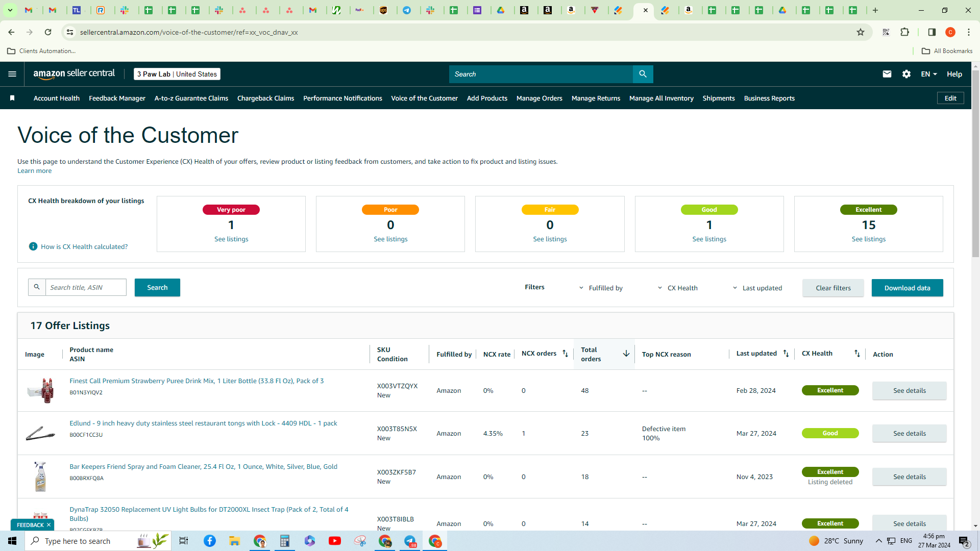The width and height of the screenshot is (980, 551).
Task: Click the search magnifier button in header
Action: click(x=643, y=74)
